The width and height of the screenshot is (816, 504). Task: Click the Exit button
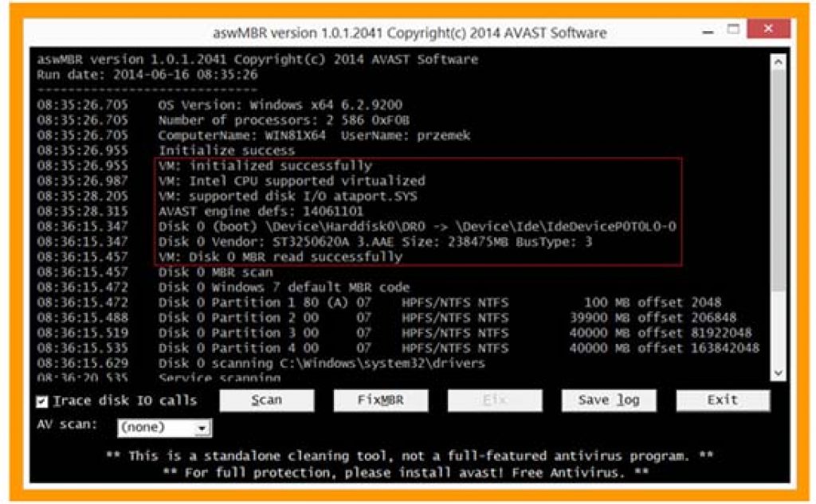(722, 400)
